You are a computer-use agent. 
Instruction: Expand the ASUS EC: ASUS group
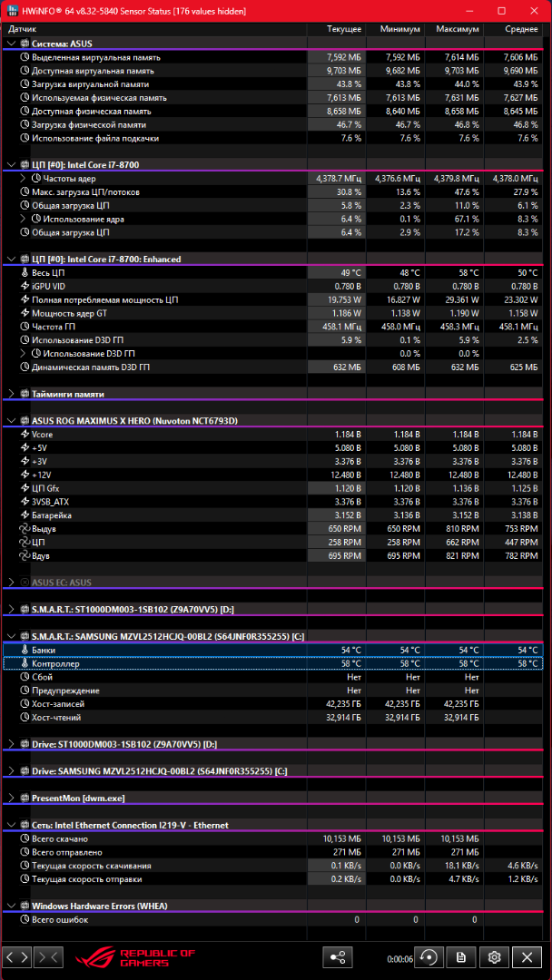pos(12,583)
